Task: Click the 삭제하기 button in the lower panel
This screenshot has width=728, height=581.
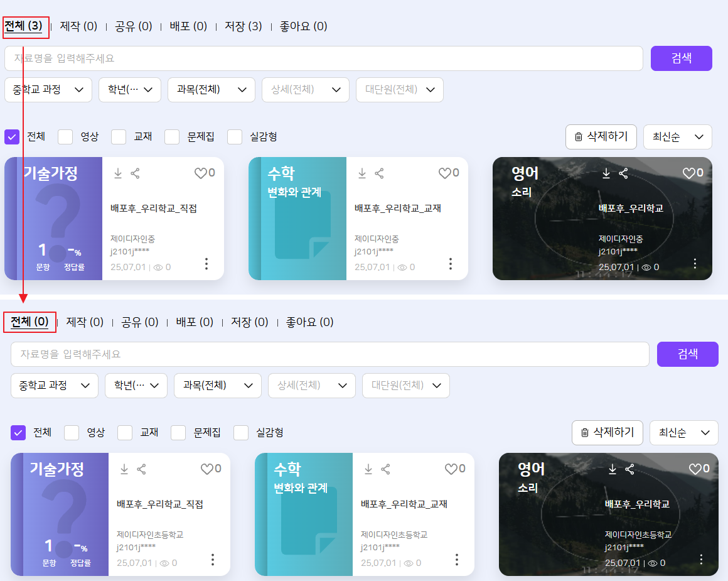Action: pyautogui.click(x=607, y=433)
